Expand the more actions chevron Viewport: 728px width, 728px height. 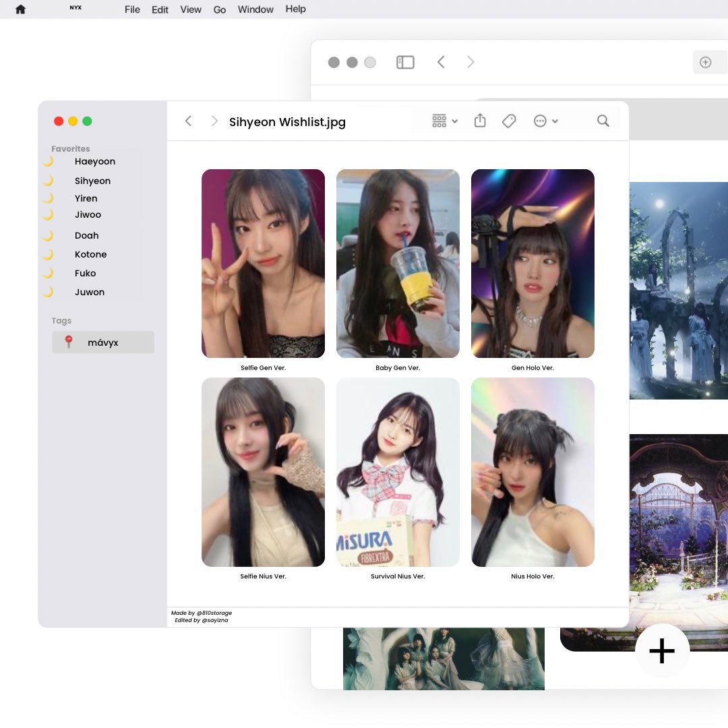click(555, 121)
